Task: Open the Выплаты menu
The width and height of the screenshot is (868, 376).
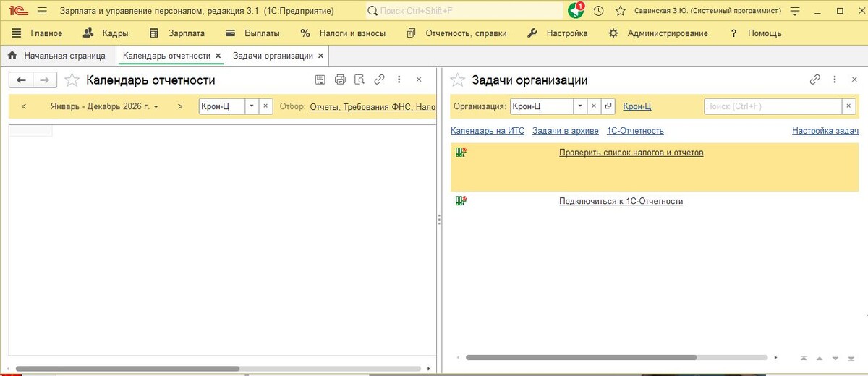Action: [x=252, y=33]
